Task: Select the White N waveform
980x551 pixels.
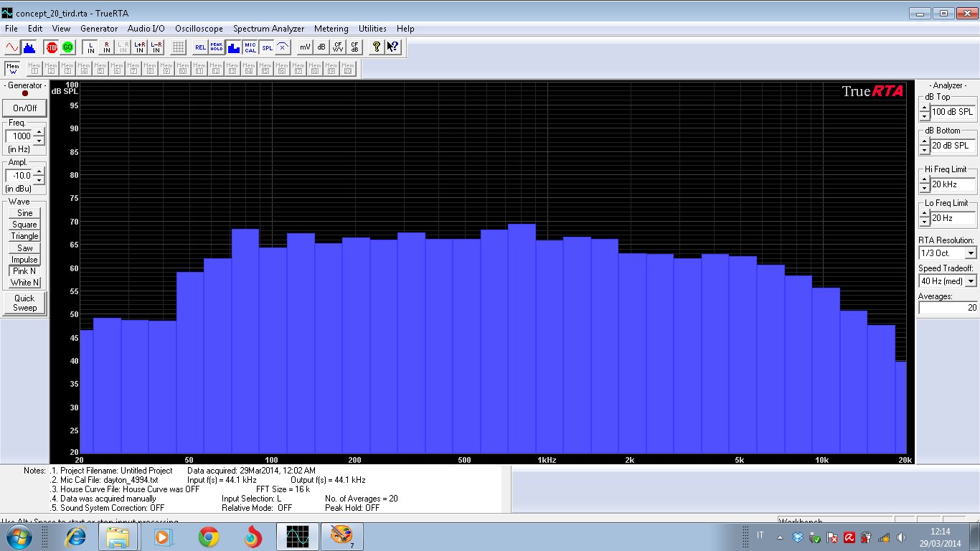Action: tap(24, 283)
